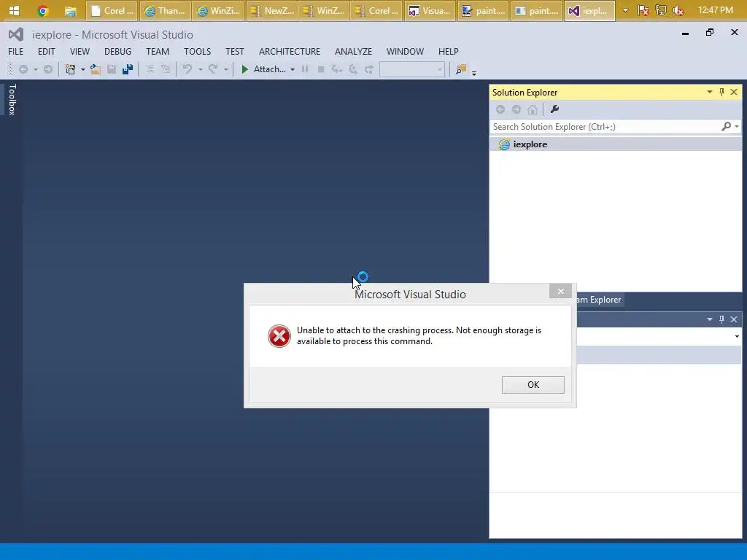The height and width of the screenshot is (560, 747).
Task: Click Solution Explorer Back icon
Action: tap(500, 109)
